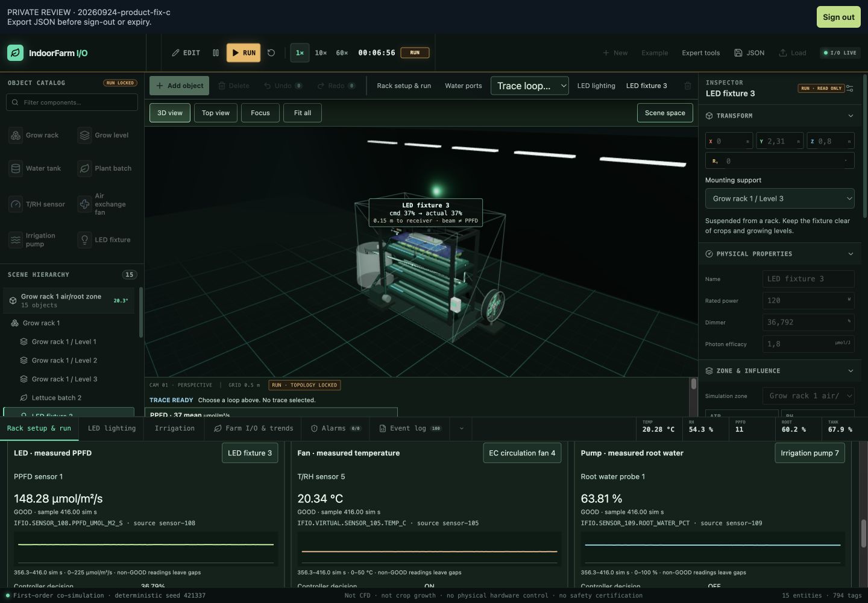Open the Alarms tab

point(336,429)
